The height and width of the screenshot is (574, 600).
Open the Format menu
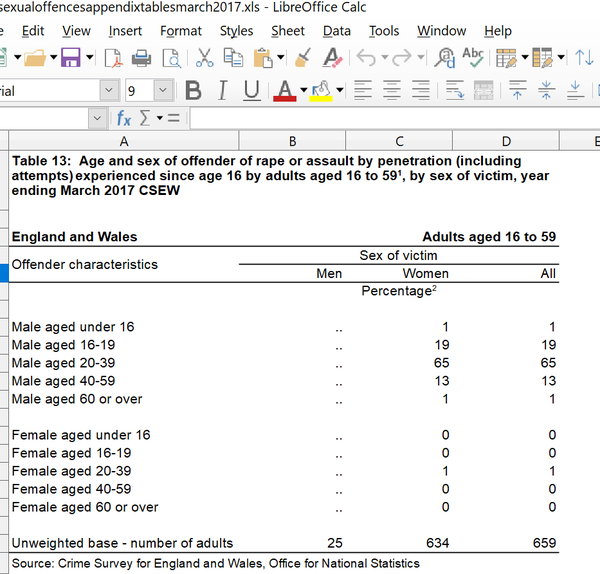click(181, 31)
